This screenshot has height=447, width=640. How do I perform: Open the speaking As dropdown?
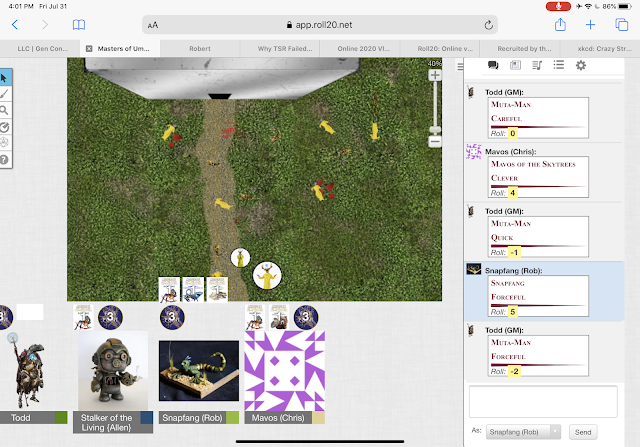(x=523, y=432)
